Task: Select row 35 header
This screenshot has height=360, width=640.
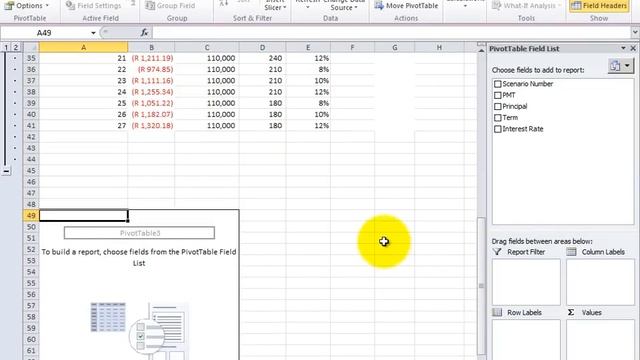Action: [x=31, y=58]
